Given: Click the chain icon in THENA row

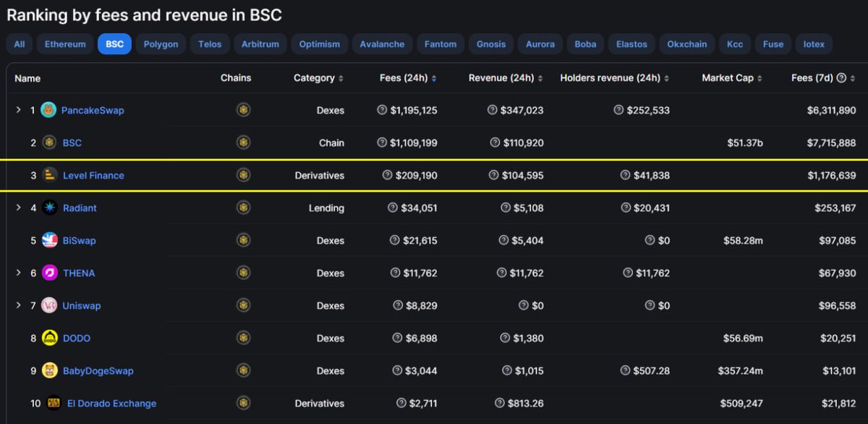Looking at the screenshot, I should 244,273.
